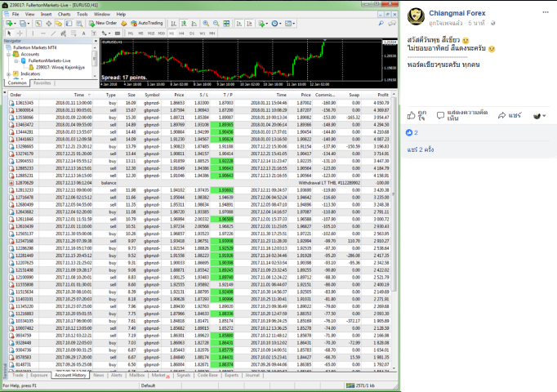Open the search magnifier in MT4 toolbar

point(381,24)
